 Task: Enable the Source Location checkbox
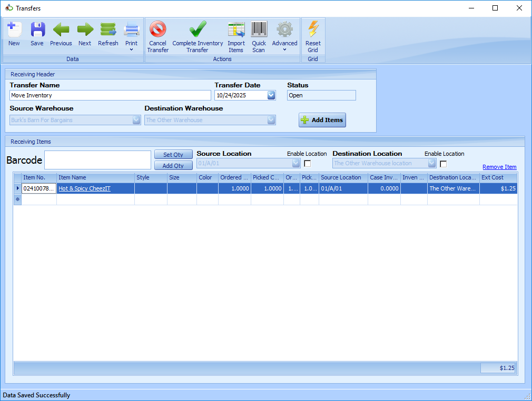pos(308,164)
